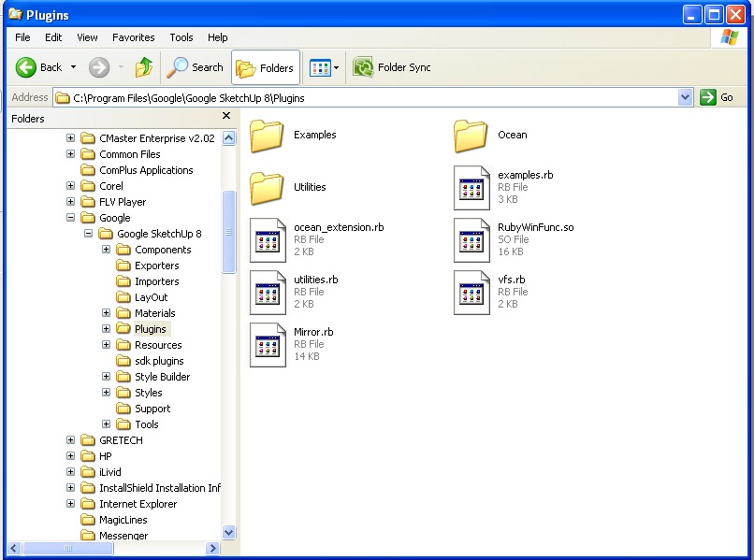Viewport: 754px width, 560px height.
Task: Select the Mirror.rb file icon
Action: coord(268,345)
